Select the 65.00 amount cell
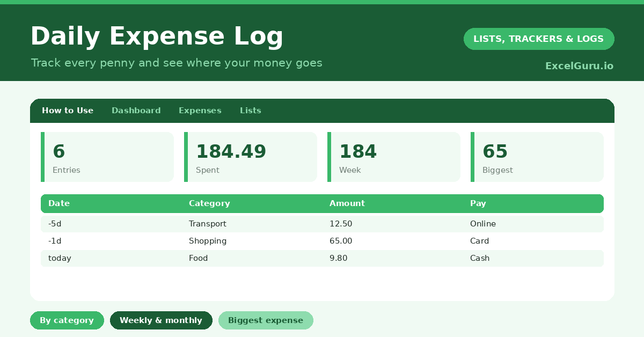Viewport: 644px width, 337px height. (341, 241)
